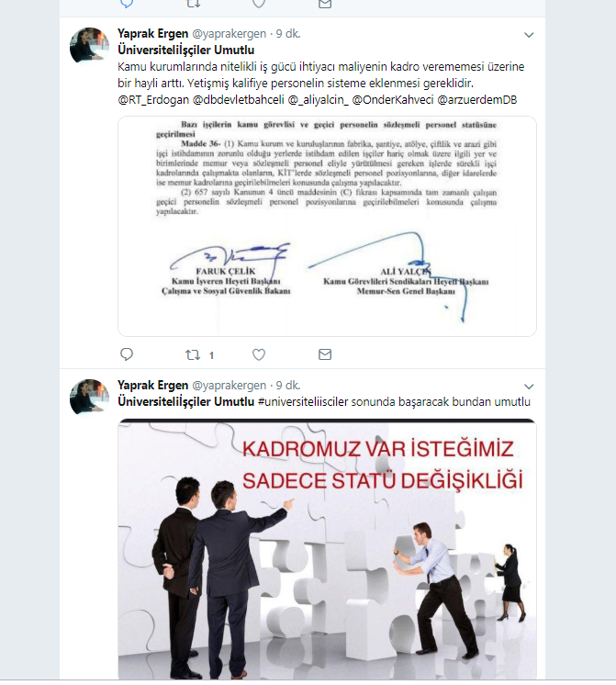Open @RT_Erdogan mention link
Image resolution: width=616 pixels, height=685 pixels.
tap(153, 100)
